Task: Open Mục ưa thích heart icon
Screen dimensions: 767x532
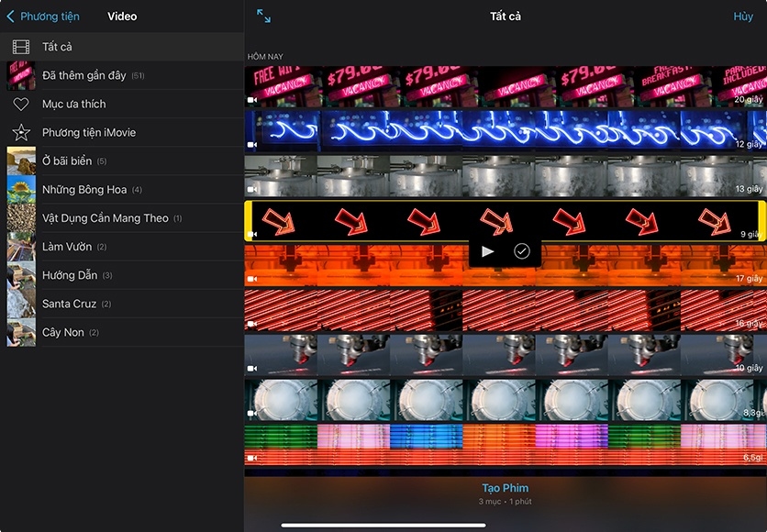Action: click(21, 105)
